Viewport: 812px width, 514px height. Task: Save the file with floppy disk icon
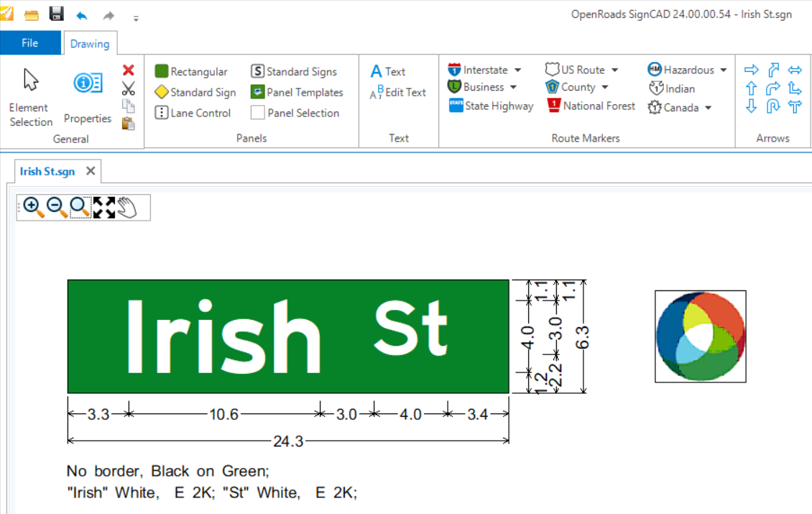[x=57, y=14]
